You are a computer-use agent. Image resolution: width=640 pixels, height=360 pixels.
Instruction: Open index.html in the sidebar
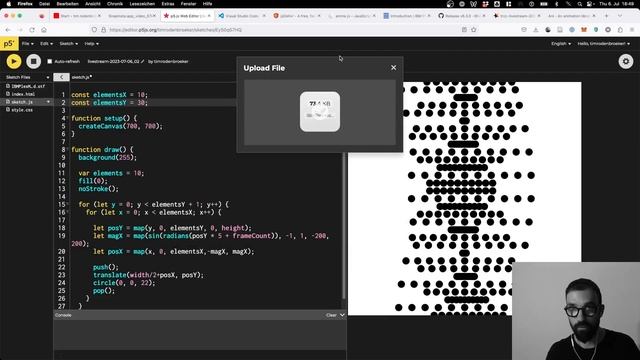pos(20,94)
